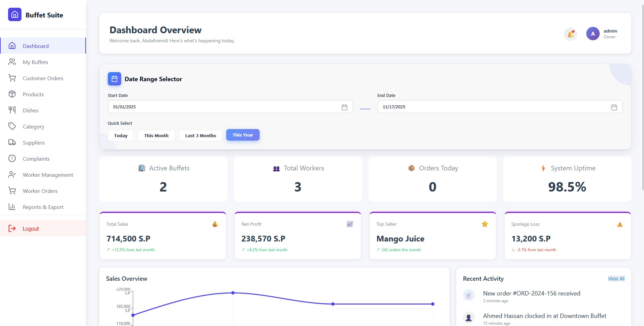Select the Today quick select option
The width and height of the screenshot is (644, 326).
121,135
